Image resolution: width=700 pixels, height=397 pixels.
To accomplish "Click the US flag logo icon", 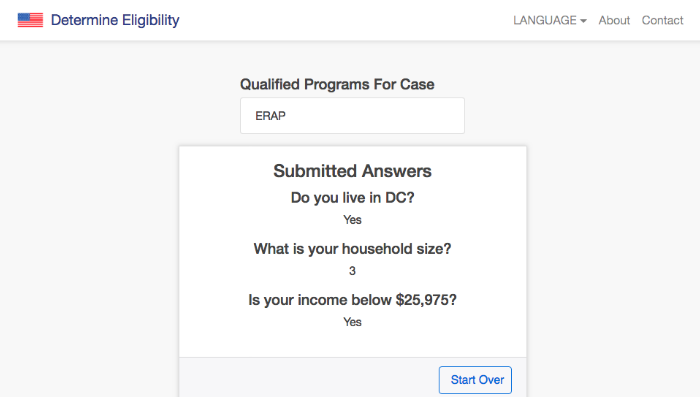I will pyautogui.click(x=30, y=20).
